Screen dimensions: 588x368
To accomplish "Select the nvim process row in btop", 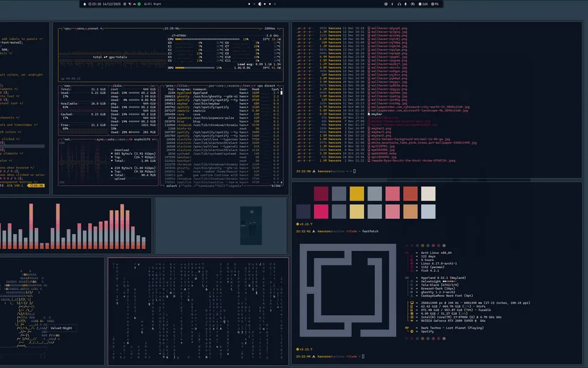I will coord(221,172).
